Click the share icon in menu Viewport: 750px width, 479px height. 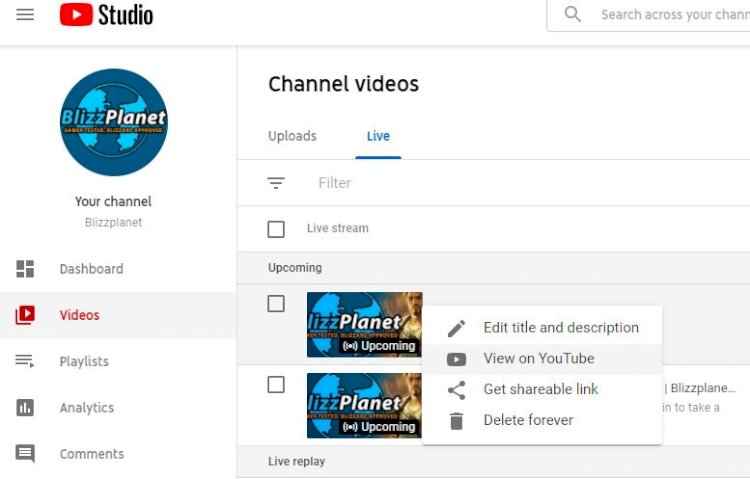456,390
